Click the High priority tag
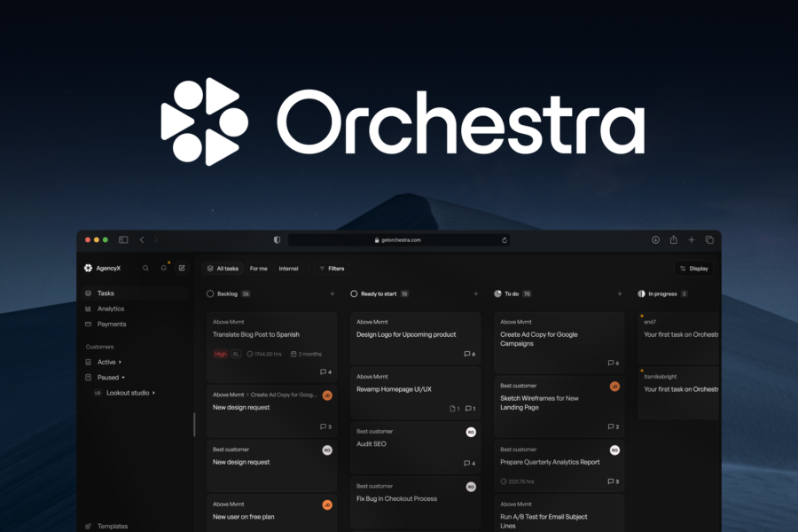This screenshot has width=798, height=532. pyautogui.click(x=221, y=354)
